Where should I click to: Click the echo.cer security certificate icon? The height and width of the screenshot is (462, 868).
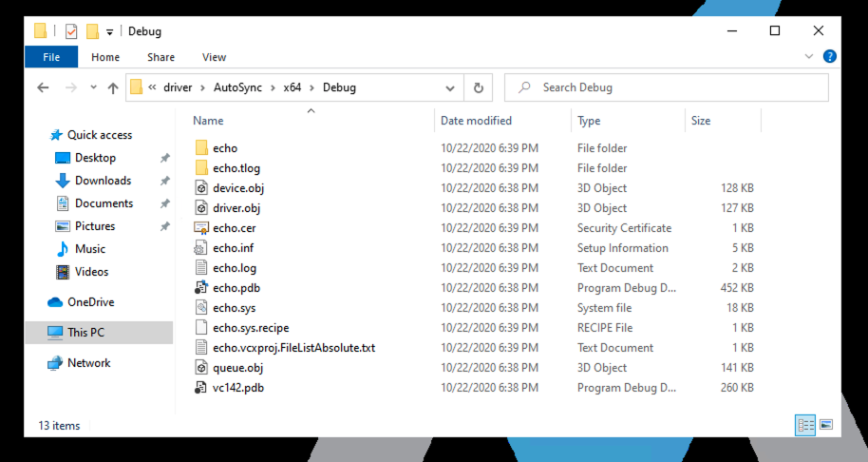pos(200,228)
